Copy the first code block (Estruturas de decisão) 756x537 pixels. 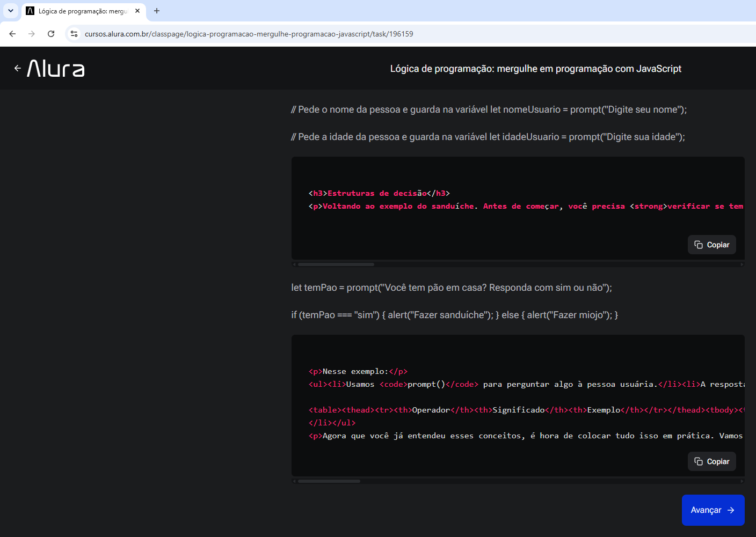712,245
